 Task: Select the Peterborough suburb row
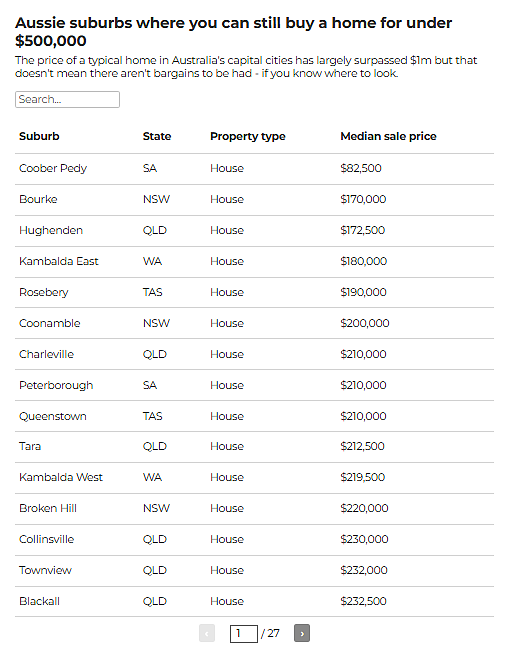tap(255, 385)
